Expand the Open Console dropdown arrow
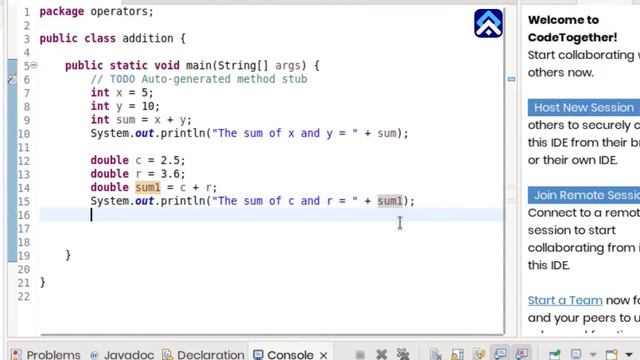This screenshot has width=640, height=360. tap(629, 355)
